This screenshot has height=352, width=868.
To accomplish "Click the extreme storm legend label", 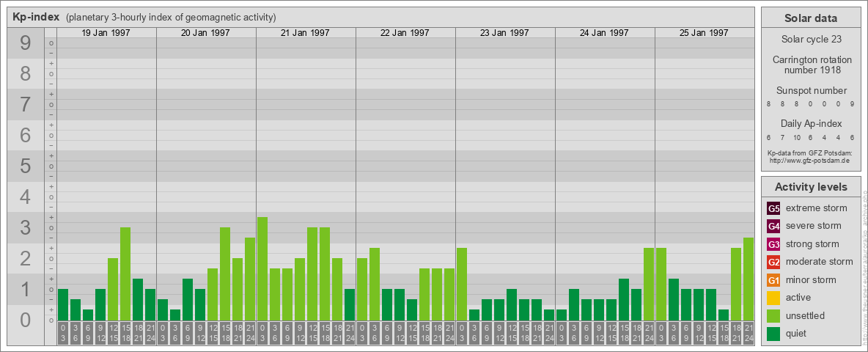I will pyautogui.click(x=817, y=209).
